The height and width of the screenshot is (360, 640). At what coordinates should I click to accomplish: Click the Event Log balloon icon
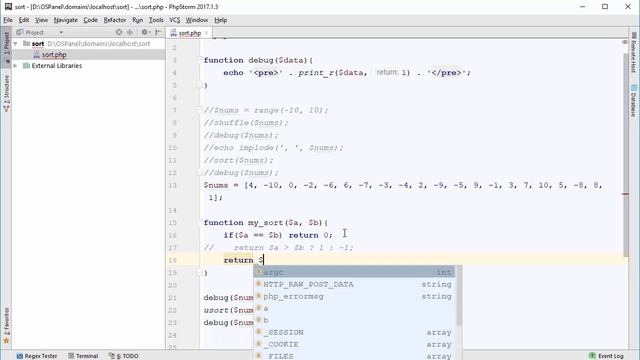click(592, 356)
